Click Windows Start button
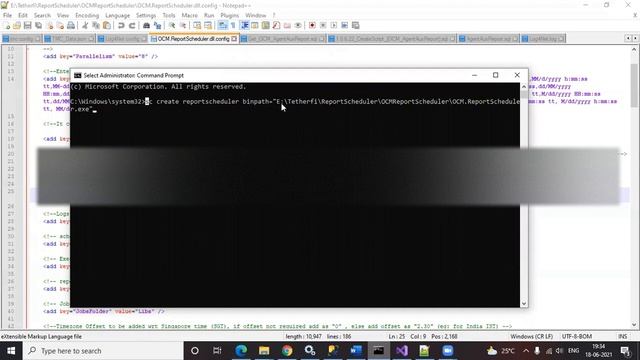Screen dimensions: 640x360 (11, 351)
